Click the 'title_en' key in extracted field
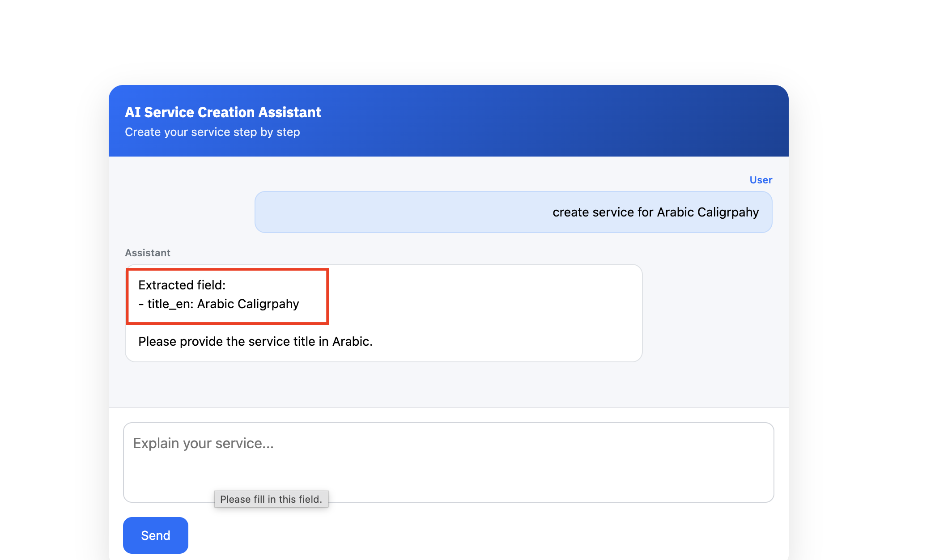 [x=170, y=304]
